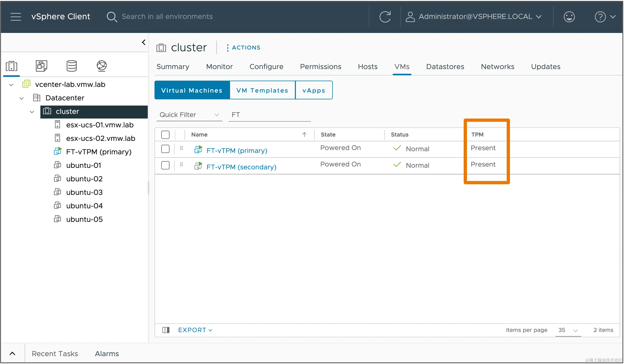Screen dimensions: 624x364
Task: Type in the FT filter field
Action: [x=269, y=115]
